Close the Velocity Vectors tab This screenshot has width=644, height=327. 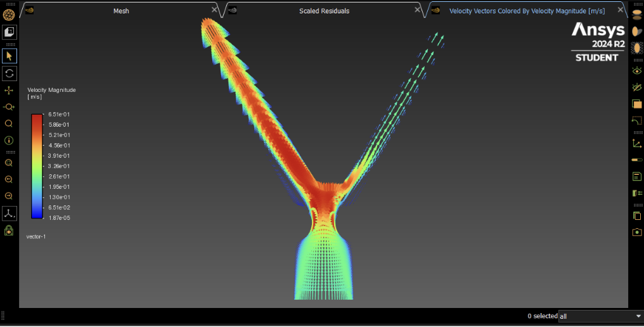tap(620, 10)
